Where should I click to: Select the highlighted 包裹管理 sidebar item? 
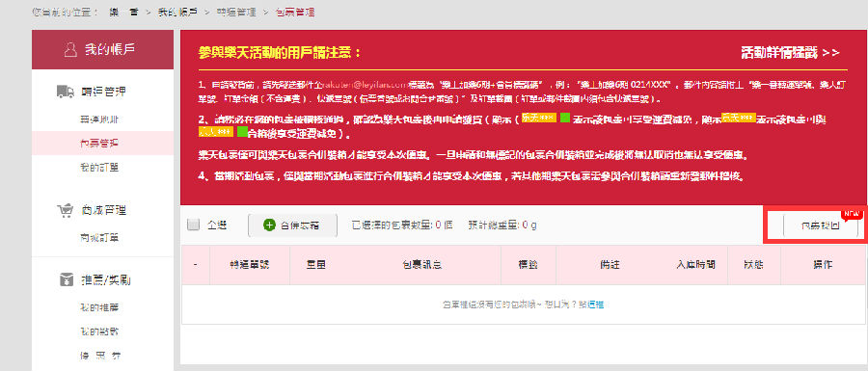pyautogui.click(x=102, y=144)
